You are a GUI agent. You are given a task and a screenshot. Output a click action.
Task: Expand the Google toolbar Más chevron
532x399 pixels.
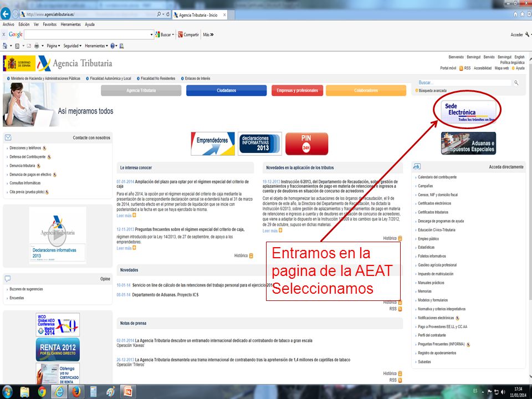(x=208, y=34)
